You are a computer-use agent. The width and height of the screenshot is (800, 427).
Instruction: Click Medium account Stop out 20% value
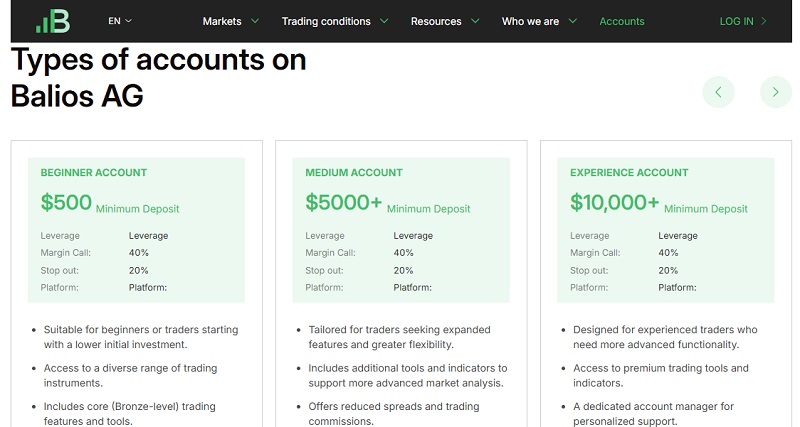(x=403, y=270)
